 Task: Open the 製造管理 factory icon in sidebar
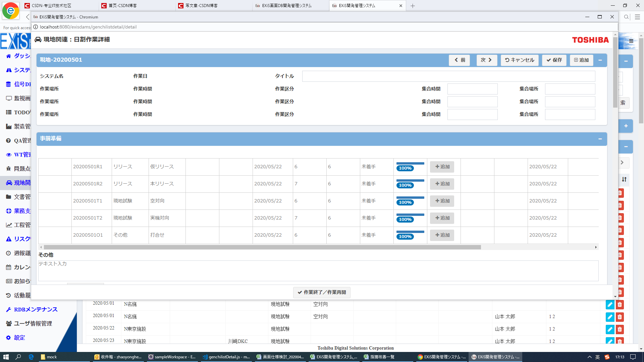(8, 126)
